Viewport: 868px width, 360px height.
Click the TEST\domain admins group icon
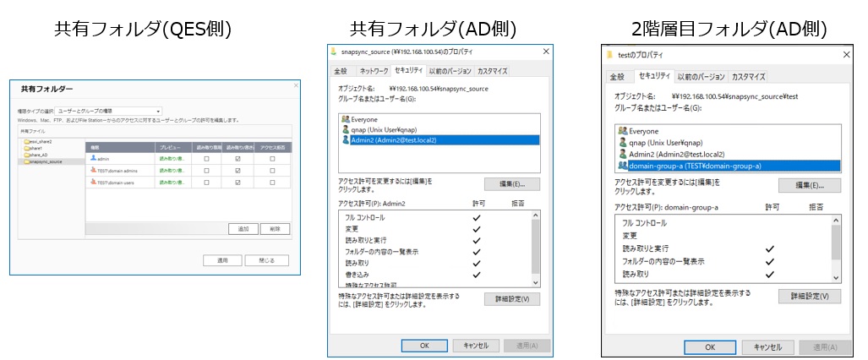click(x=92, y=170)
